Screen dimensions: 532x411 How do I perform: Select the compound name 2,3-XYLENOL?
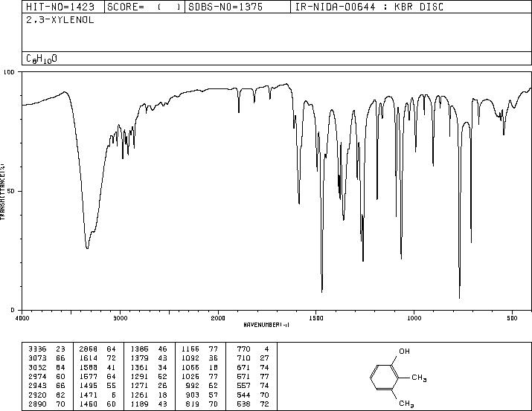coord(60,20)
